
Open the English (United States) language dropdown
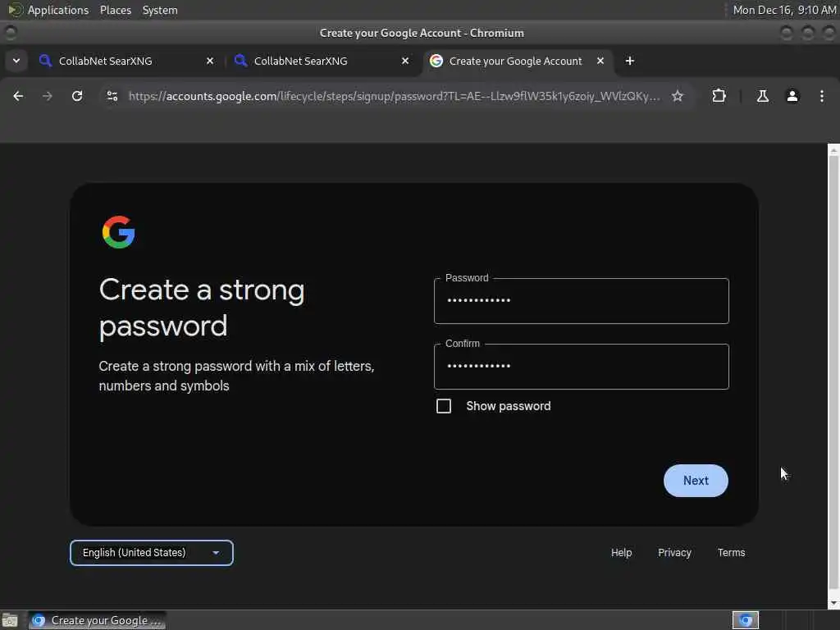[x=152, y=553]
